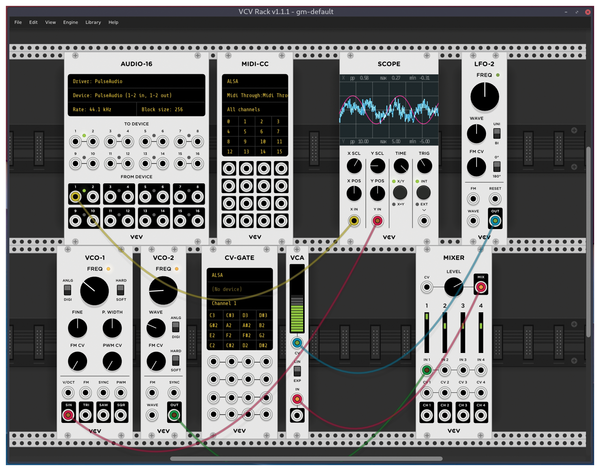The height and width of the screenshot is (471, 600).
Task: Click VCO-1 SQR output jack
Action: click(121, 415)
